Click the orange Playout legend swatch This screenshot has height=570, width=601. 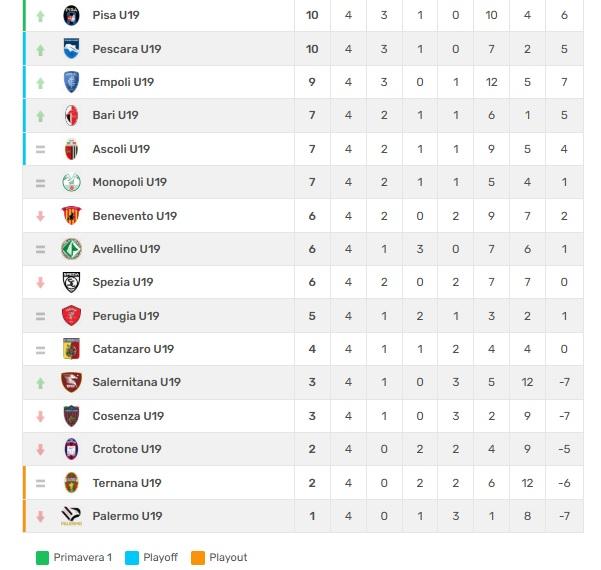pos(200,557)
